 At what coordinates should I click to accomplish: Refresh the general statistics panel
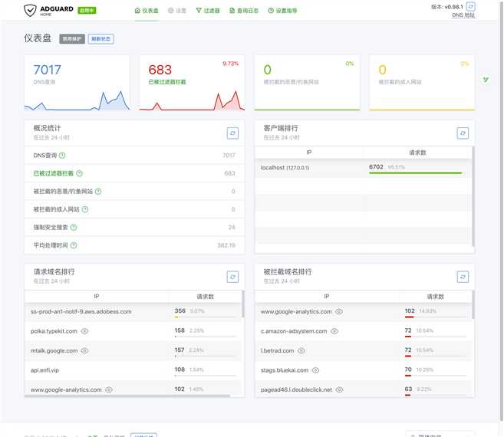pos(232,133)
